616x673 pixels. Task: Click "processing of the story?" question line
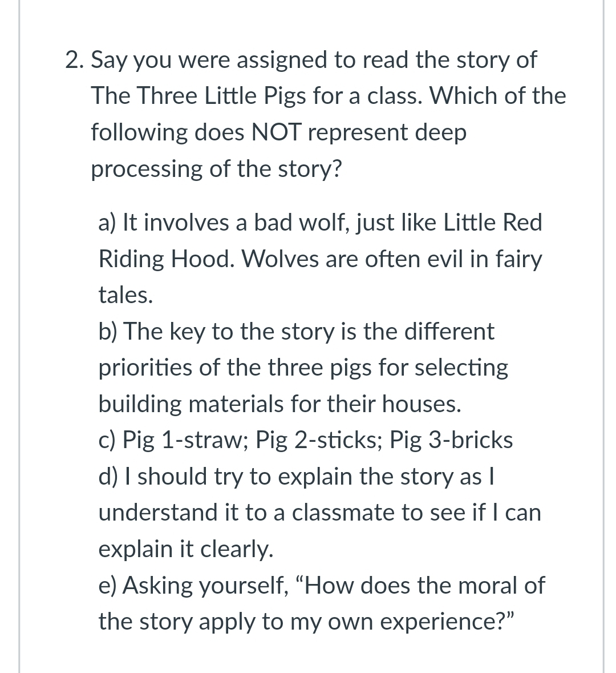pos(217,169)
